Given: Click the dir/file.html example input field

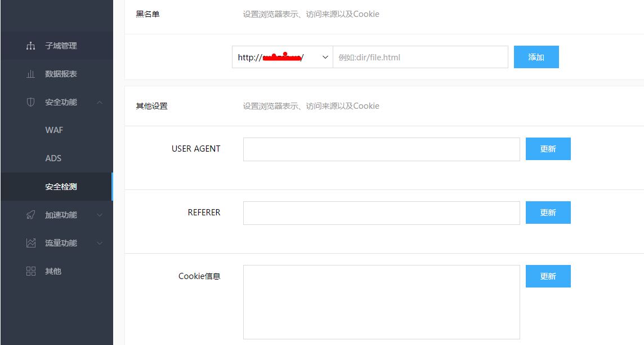Looking at the screenshot, I should pos(421,57).
